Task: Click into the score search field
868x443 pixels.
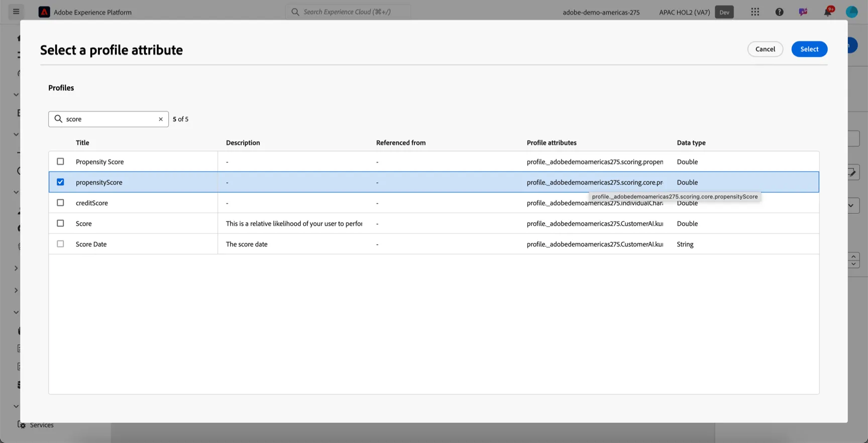Action: pos(108,119)
